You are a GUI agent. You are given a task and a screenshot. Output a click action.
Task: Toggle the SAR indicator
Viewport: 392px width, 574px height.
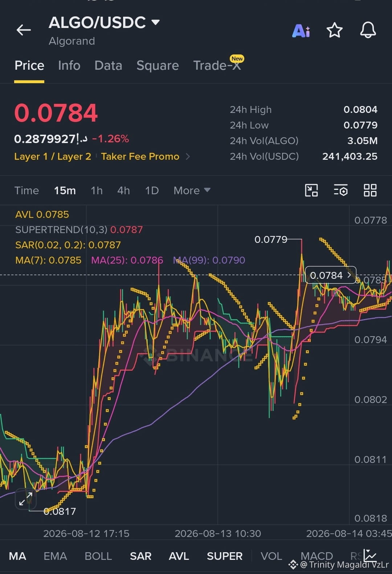pyautogui.click(x=140, y=556)
